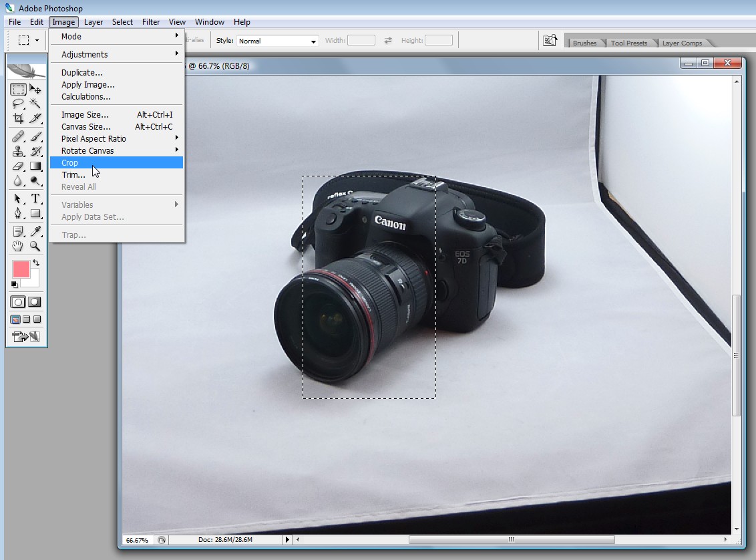Select the Rectangular Marquee tool in toolbox
Image resolution: width=756 pixels, height=560 pixels.
click(18, 90)
